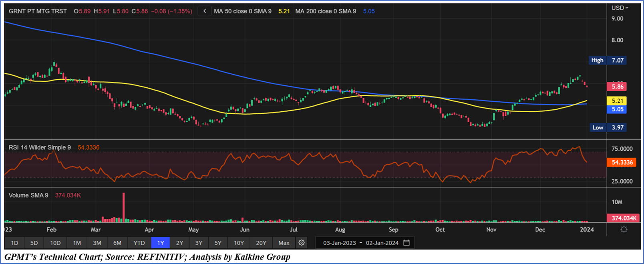Click the red 5.86 last price label

[x=617, y=87]
